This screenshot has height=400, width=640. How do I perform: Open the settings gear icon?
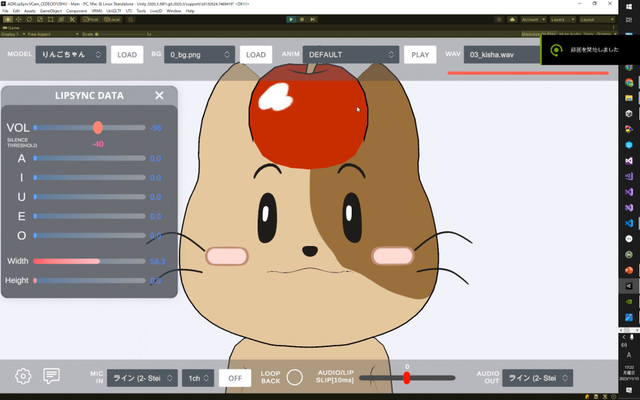point(23,377)
